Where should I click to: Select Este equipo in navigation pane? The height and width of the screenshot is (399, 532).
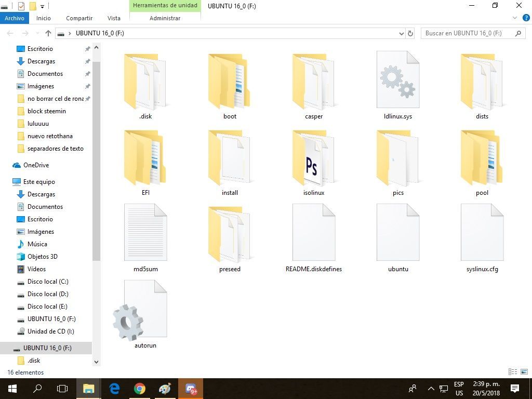coord(39,182)
